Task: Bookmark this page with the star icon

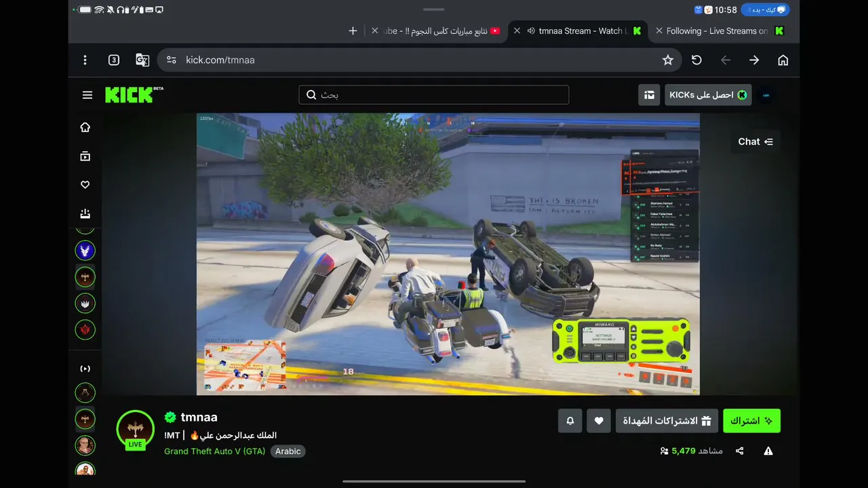Action: click(x=668, y=60)
